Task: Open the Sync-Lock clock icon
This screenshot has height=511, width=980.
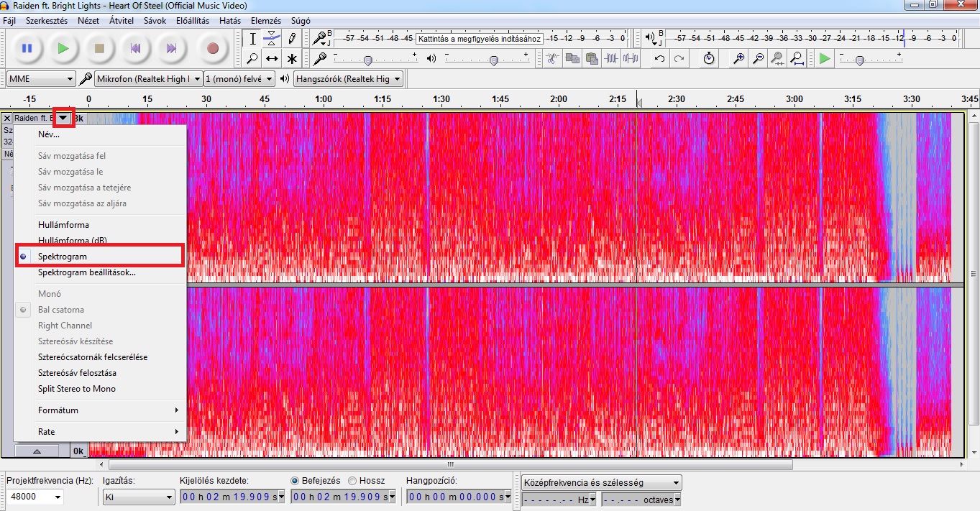Action: click(x=709, y=59)
